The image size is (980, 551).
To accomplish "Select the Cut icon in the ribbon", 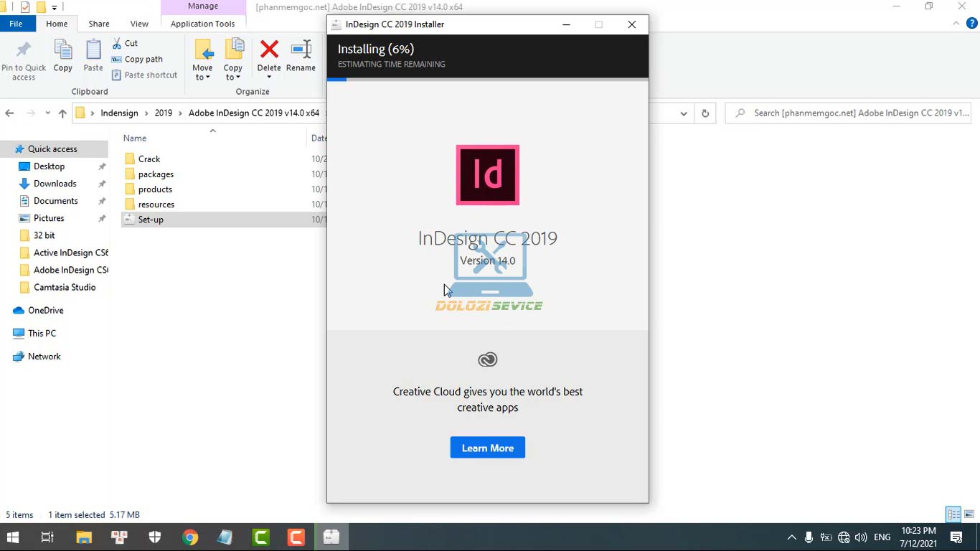I will coord(118,43).
